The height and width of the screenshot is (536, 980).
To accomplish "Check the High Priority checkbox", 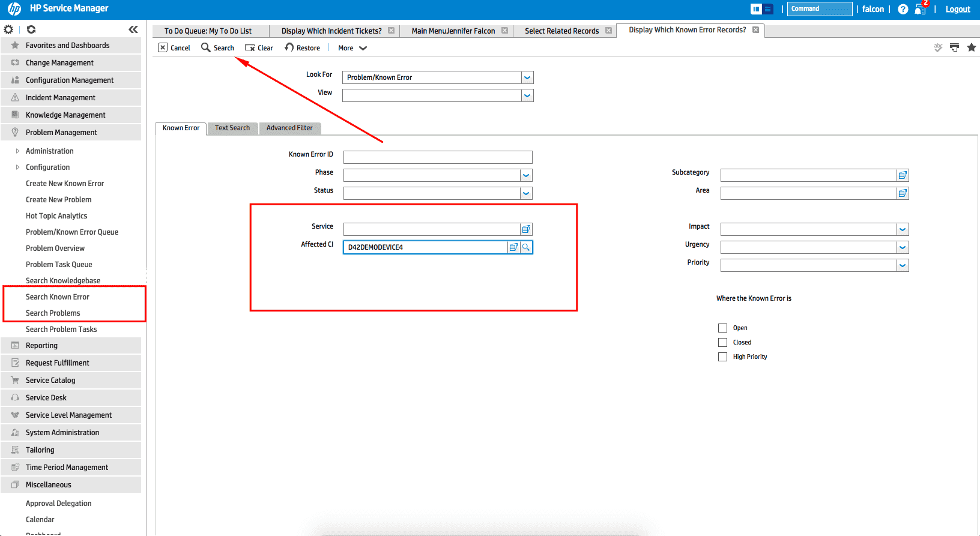I will pos(722,357).
